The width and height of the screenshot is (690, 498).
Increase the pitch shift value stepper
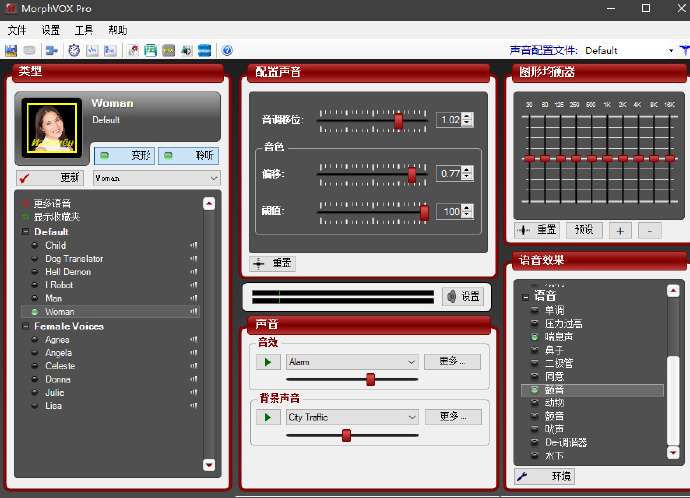467,116
